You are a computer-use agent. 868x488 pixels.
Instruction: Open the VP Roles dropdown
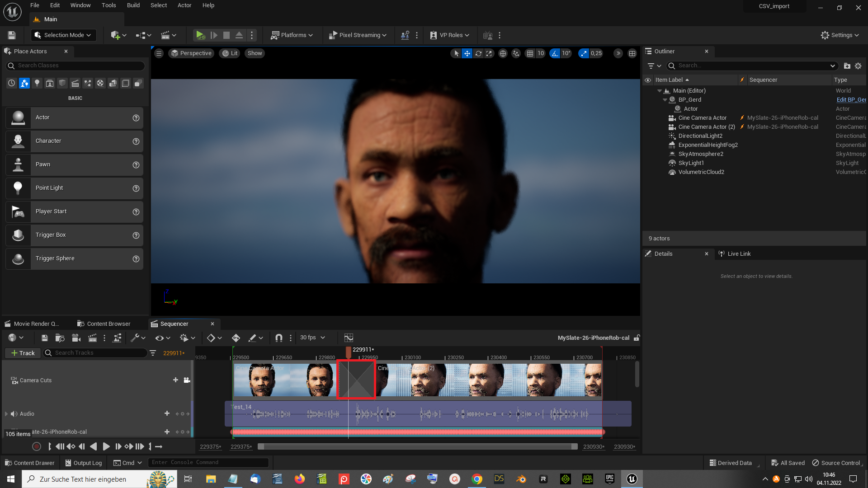coord(449,35)
